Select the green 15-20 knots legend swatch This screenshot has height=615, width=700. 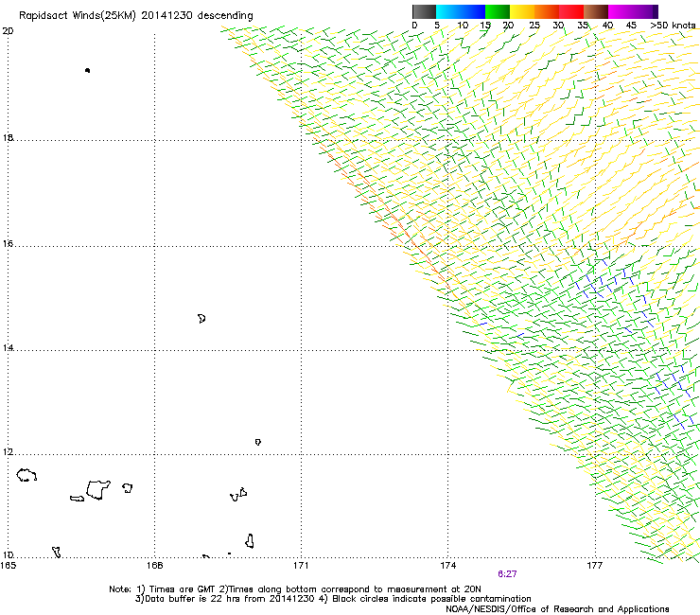(x=498, y=11)
